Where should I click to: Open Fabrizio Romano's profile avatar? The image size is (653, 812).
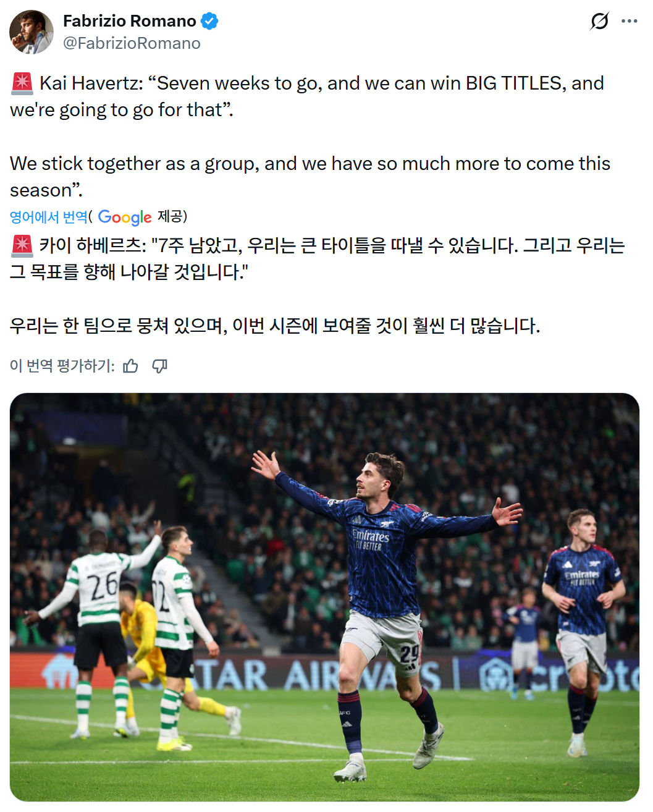tap(32, 32)
